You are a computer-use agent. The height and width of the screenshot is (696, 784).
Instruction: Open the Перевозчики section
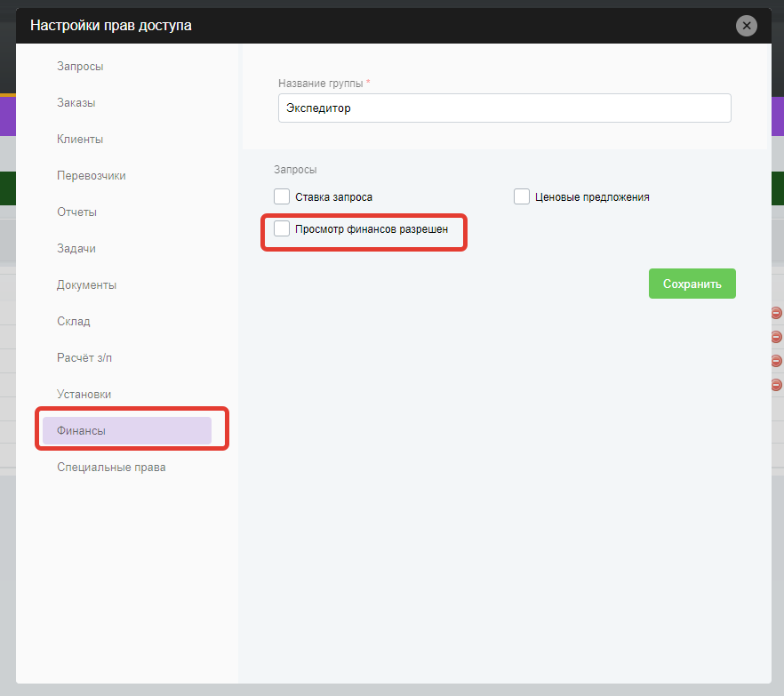click(x=92, y=175)
